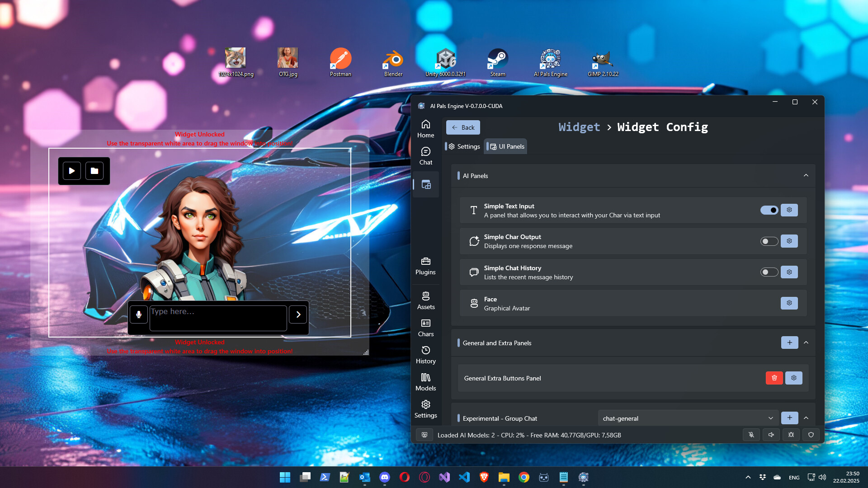Click the shield icon in the status bar
868x488 pixels.
(811, 435)
